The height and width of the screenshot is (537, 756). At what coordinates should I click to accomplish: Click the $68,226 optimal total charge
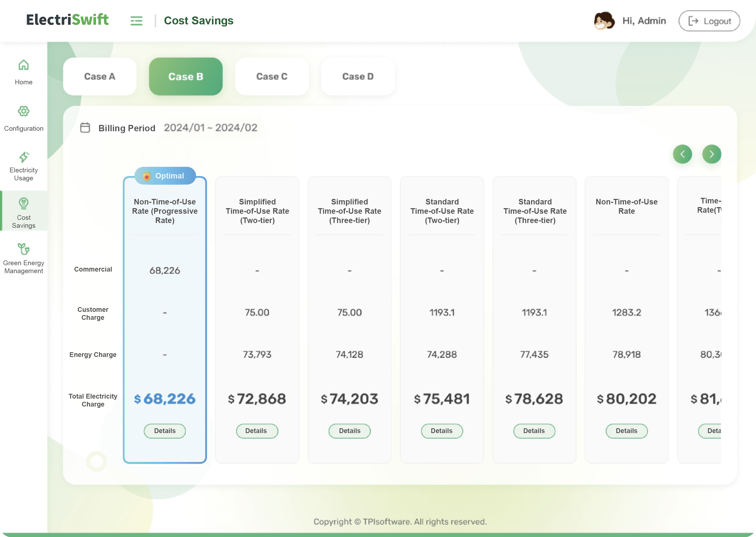coord(165,399)
